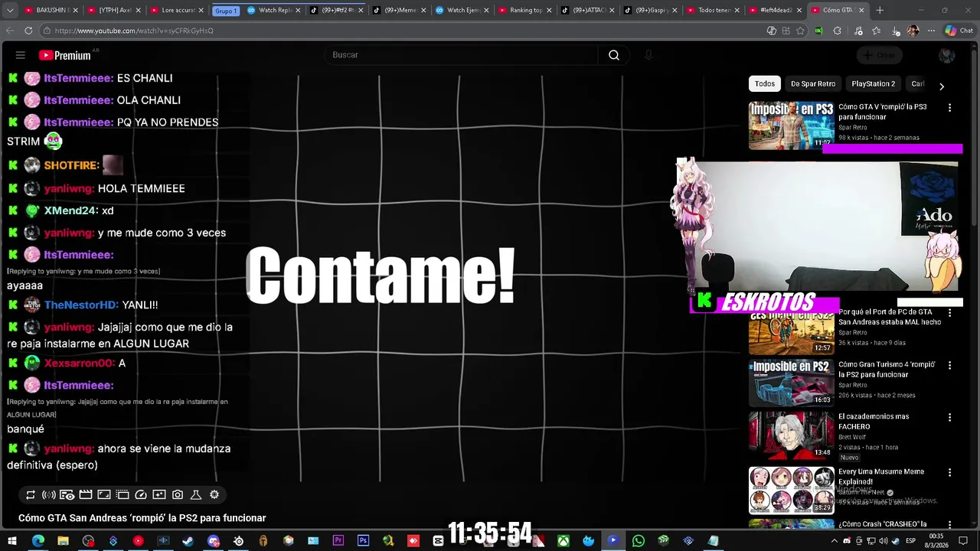Open Every Uma Musume Meme title link
The image size is (980, 551).
point(881,477)
